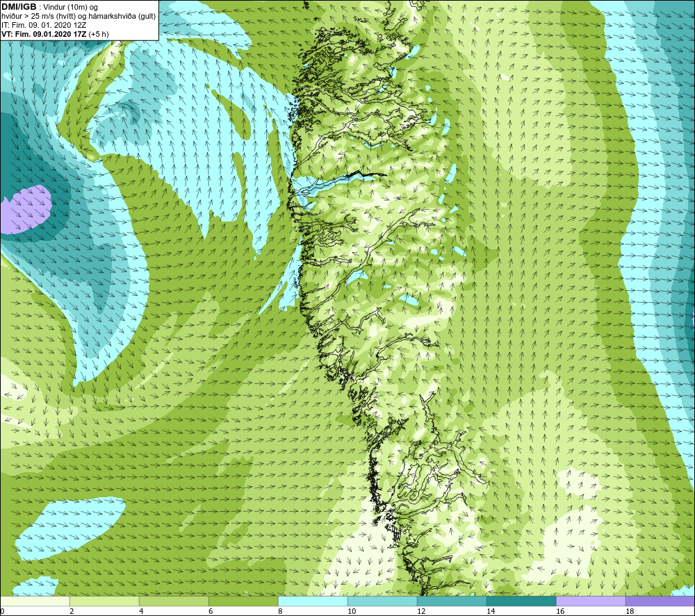Click the legend scale number '12'
The image size is (695, 616).
421,612
